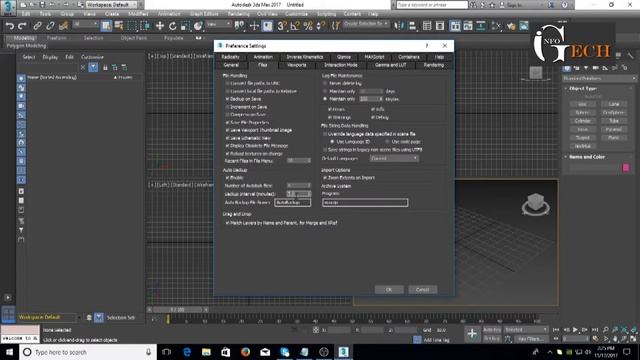Image resolution: width=640 pixels, height=360 pixels.
Task: Switch to the Rendering preferences tab
Action: point(433,65)
